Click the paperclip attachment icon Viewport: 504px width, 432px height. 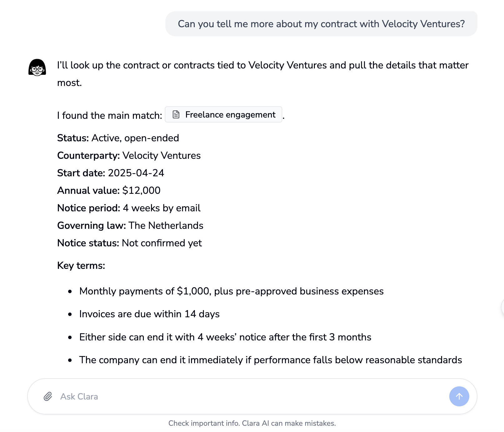(x=48, y=396)
